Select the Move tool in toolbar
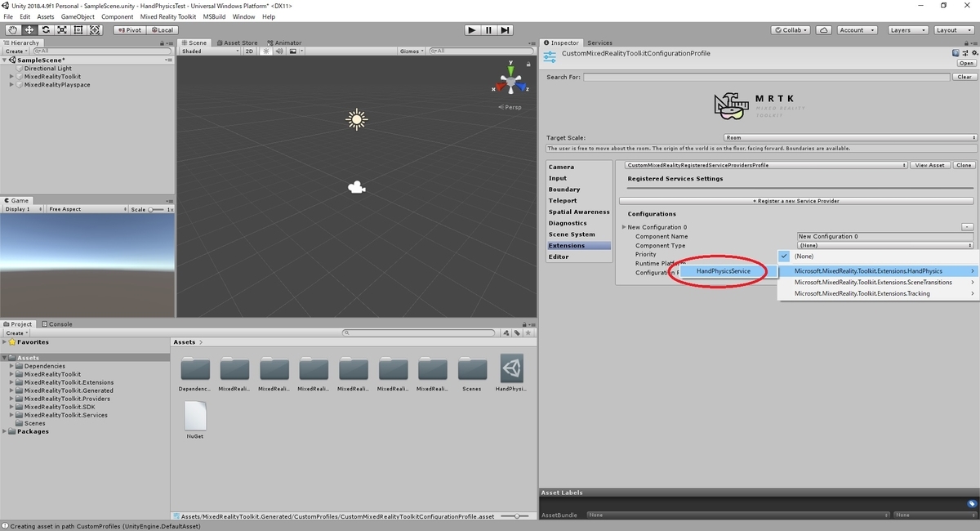Screen dimensions: 980x531 [29, 30]
